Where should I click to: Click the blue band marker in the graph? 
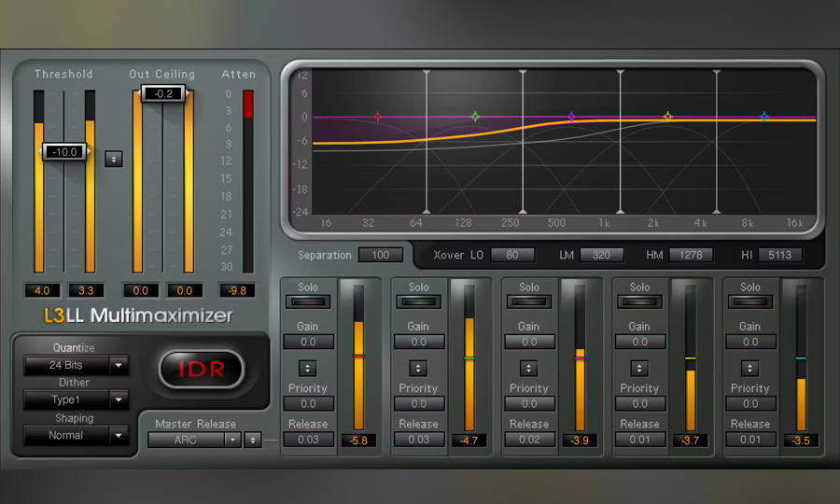click(763, 117)
